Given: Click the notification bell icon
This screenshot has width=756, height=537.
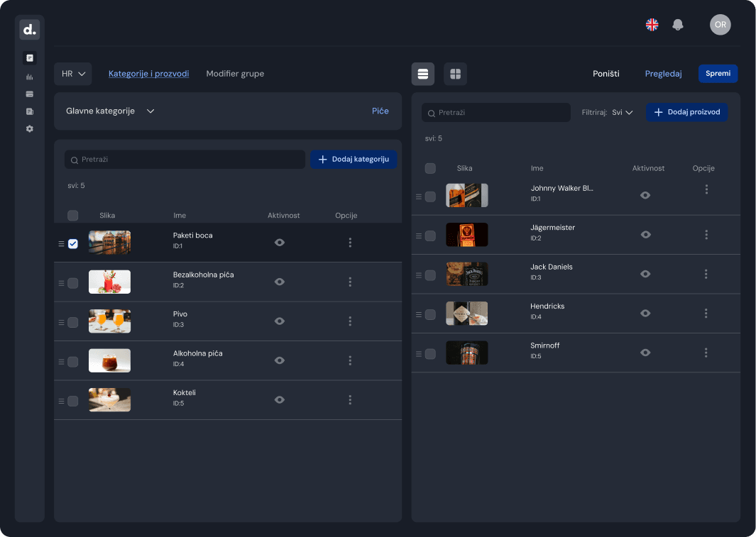Looking at the screenshot, I should click(x=678, y=25).
